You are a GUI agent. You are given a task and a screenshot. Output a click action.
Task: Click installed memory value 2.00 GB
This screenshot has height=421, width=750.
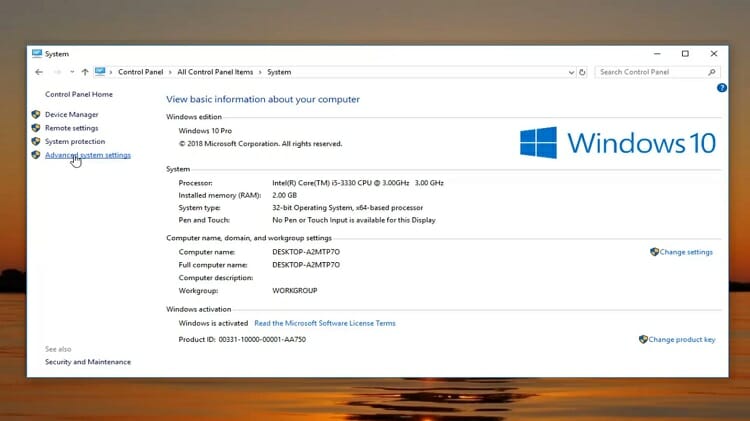coord(285,195)
